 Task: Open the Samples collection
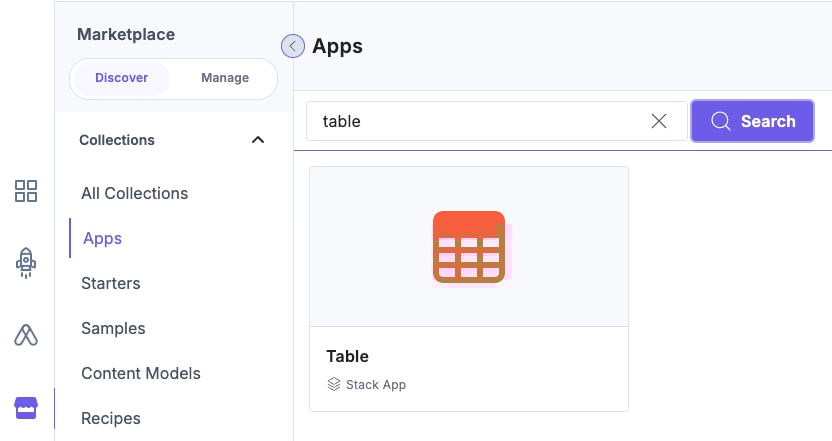point(113,328)
